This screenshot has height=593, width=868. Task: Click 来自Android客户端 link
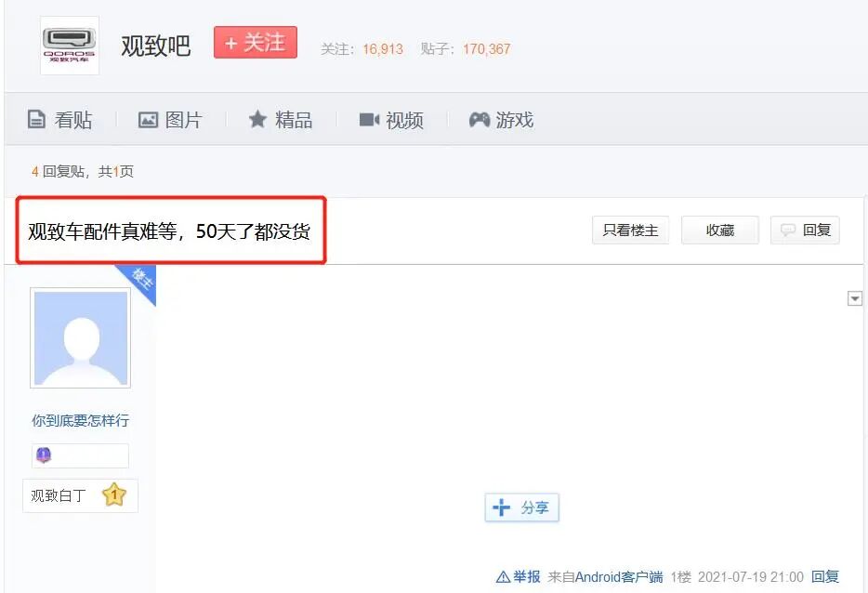click(605, 577)
